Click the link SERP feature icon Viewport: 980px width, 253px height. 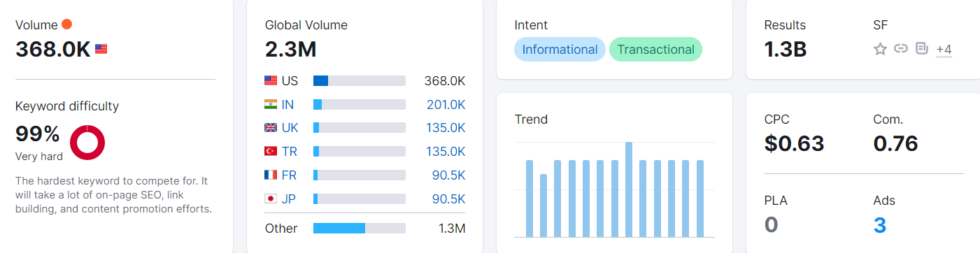click(x=901, y=49)
